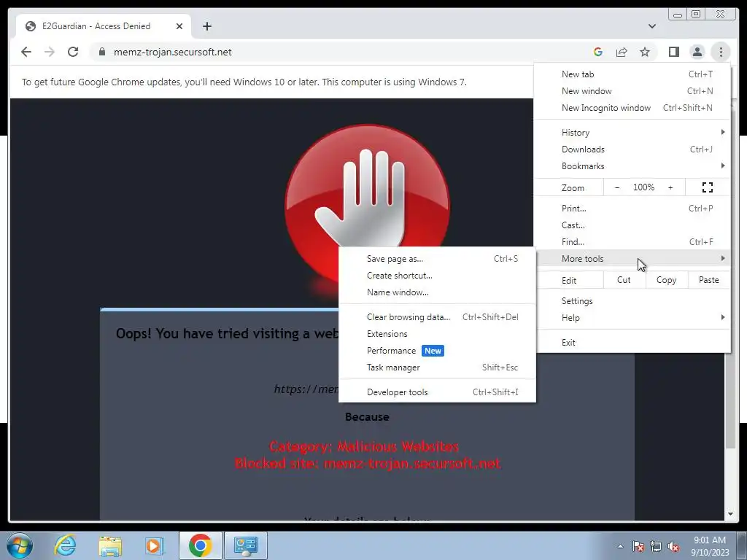Image resolution: width=747 pixels, height=560 pixels.
Task: Click the fullscreen icon in Zoom row
Action: 708,187
